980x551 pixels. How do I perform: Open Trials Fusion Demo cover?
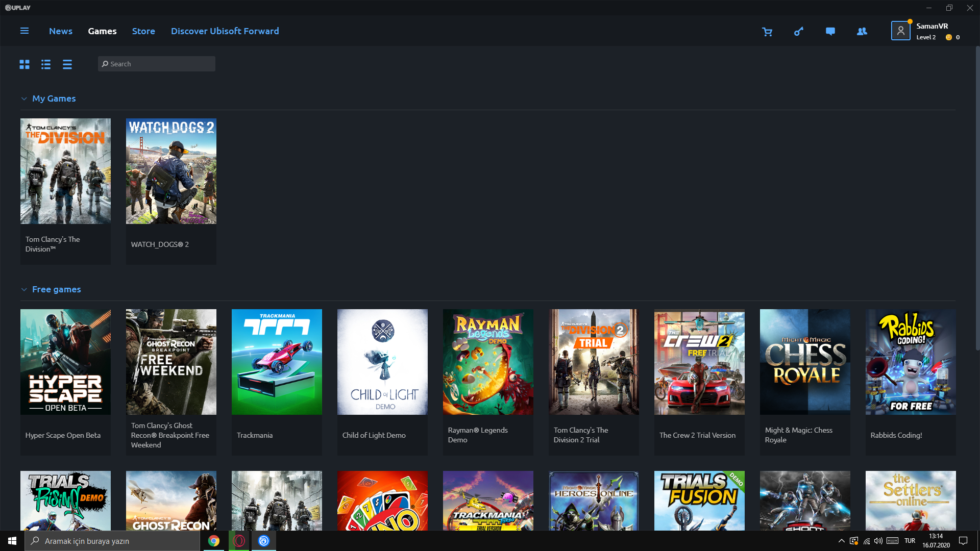699,500
